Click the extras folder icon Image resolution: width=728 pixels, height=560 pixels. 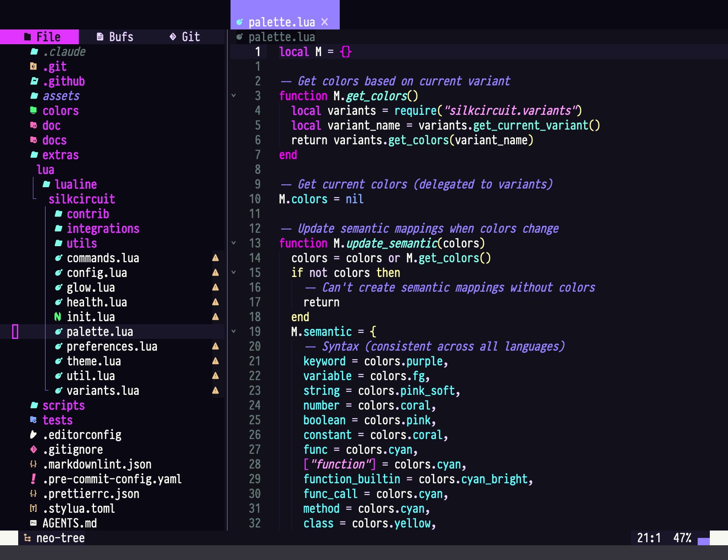[34, 155]
